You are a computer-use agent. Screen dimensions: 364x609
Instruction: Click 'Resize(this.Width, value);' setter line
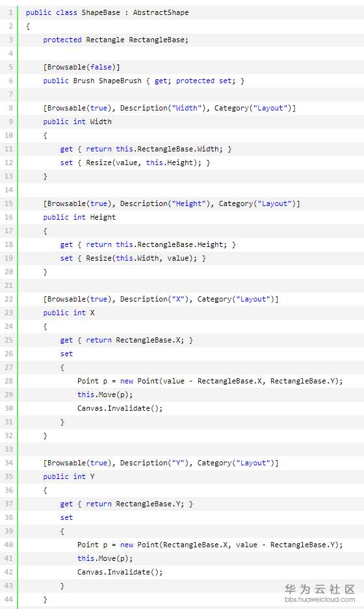133,258
